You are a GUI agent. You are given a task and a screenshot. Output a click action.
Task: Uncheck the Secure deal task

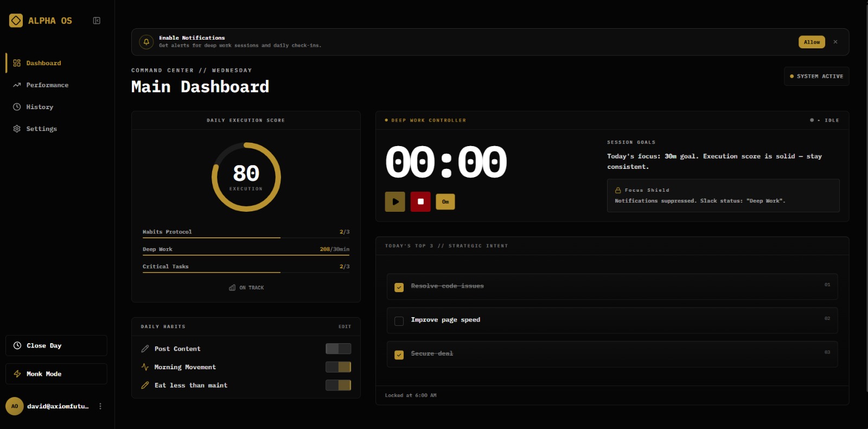(399, 355)
